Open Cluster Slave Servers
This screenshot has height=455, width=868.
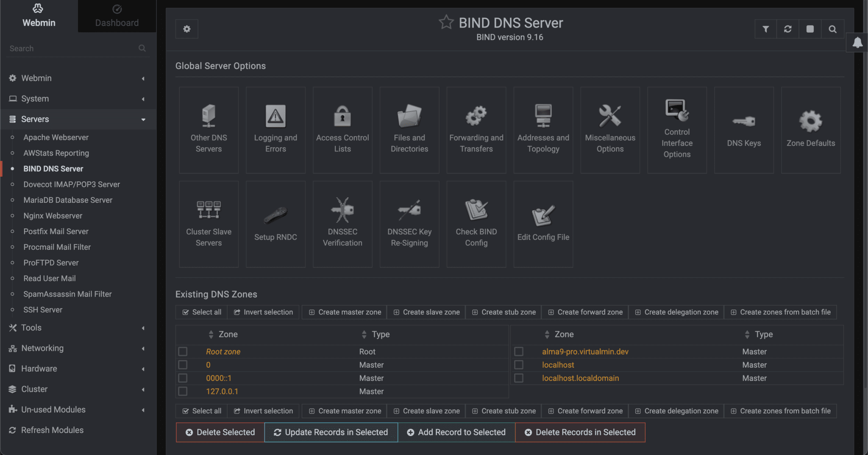coord(209,224)
